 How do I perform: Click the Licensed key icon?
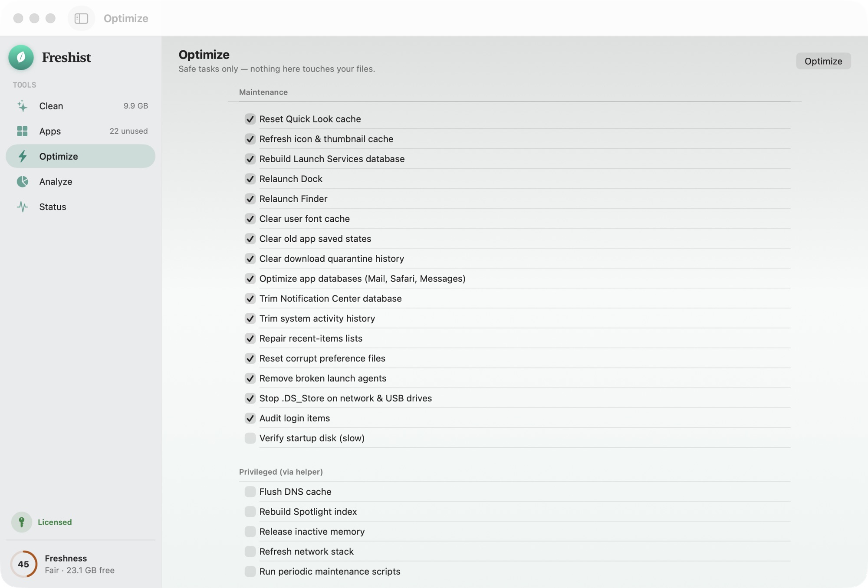pos(22,522)
